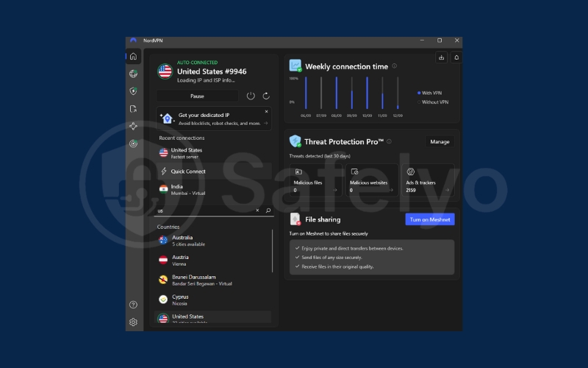Click the Threats detected (last 30 days) text
This screenshot has height=368, width=588.
320,156
